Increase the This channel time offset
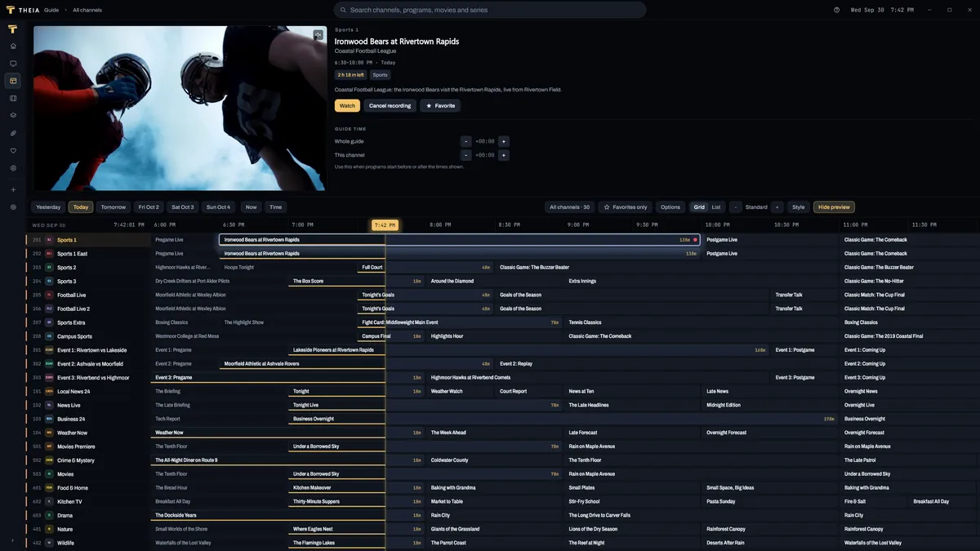Screen dimensions: 980x551 (x=504, y=155)
